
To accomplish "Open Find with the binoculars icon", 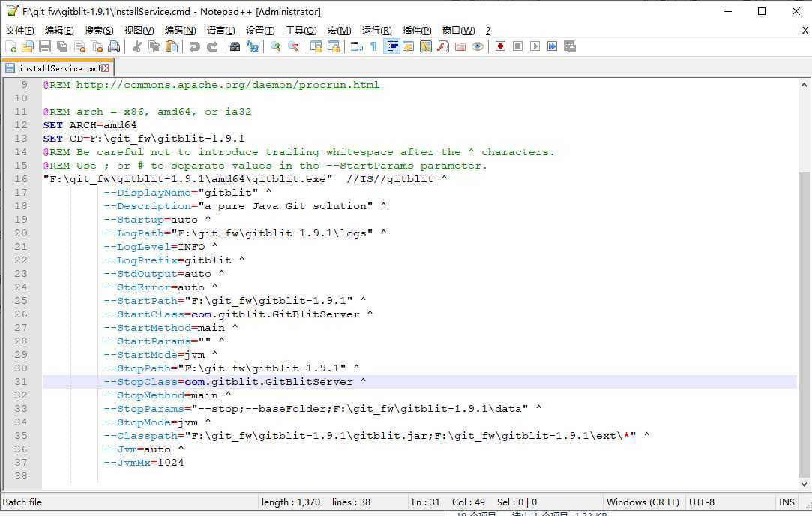I will point(235,46).
